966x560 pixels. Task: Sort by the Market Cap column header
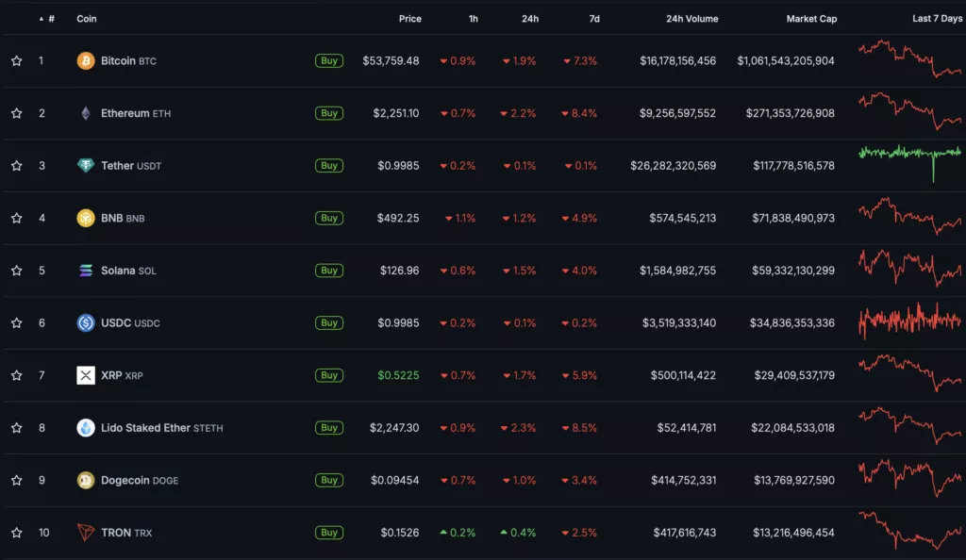coord(811,19)
